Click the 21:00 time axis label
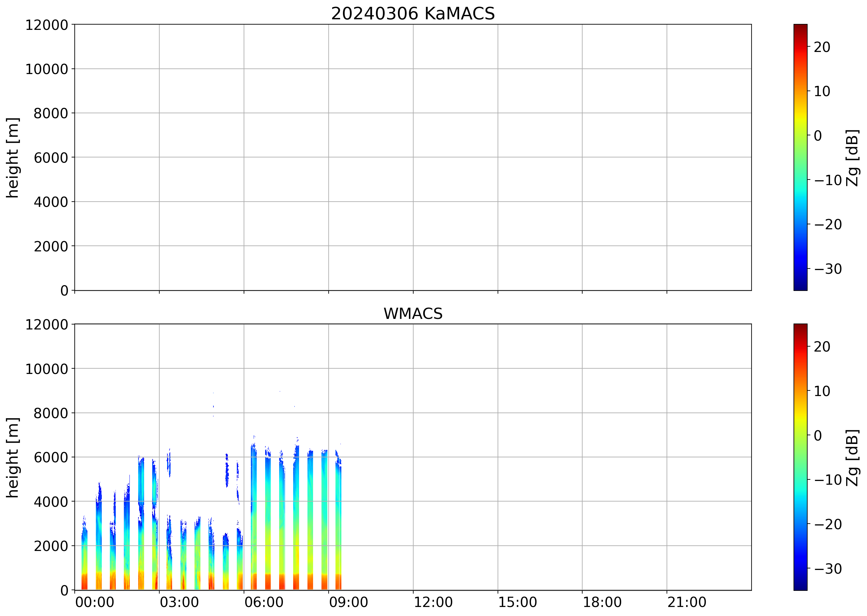The width and height of the screenshot is (867, 616). point(687,602)
